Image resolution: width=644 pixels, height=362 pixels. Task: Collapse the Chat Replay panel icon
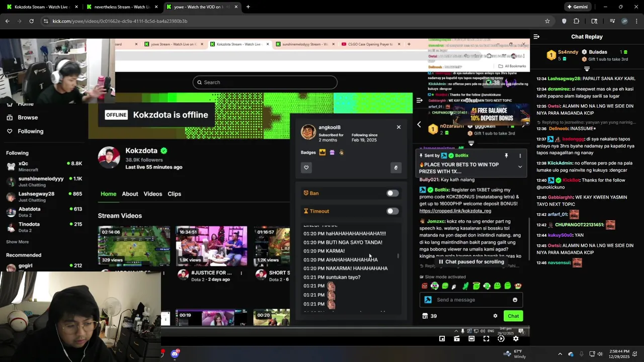[x=536, y=37]
